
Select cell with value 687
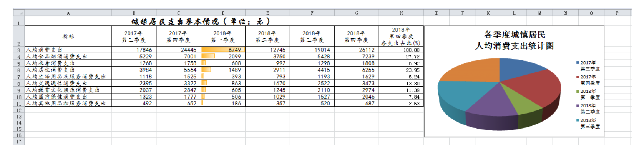(357, 104)
